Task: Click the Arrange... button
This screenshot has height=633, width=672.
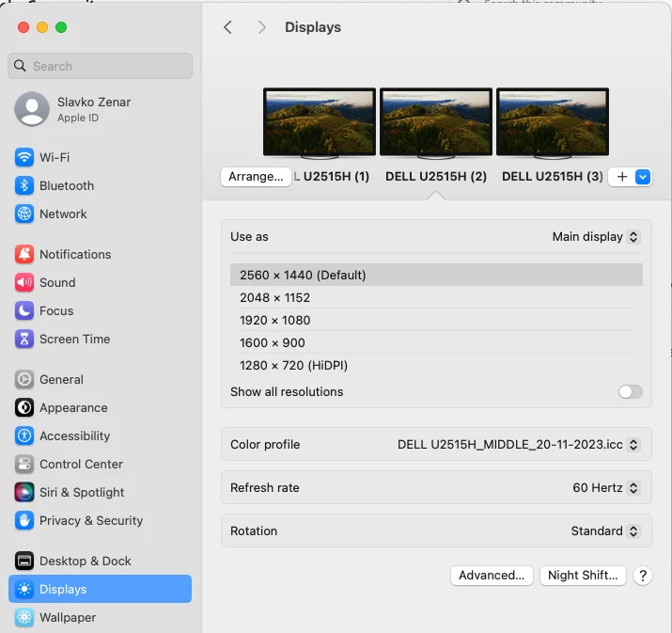Action: pos(256,177)
